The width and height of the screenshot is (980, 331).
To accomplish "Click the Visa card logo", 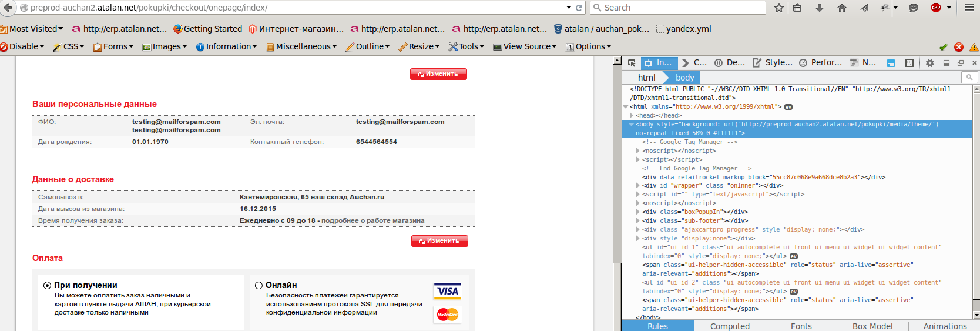I will 448,291.
